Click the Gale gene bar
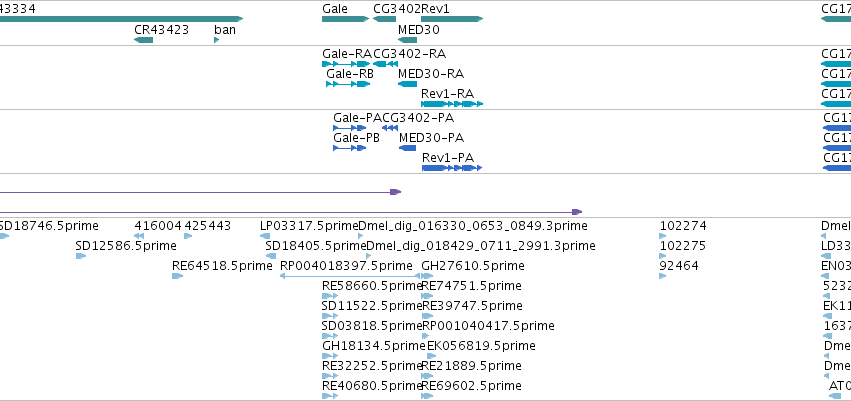This screenshot has width=851, height=401. (x=345, y=19)
